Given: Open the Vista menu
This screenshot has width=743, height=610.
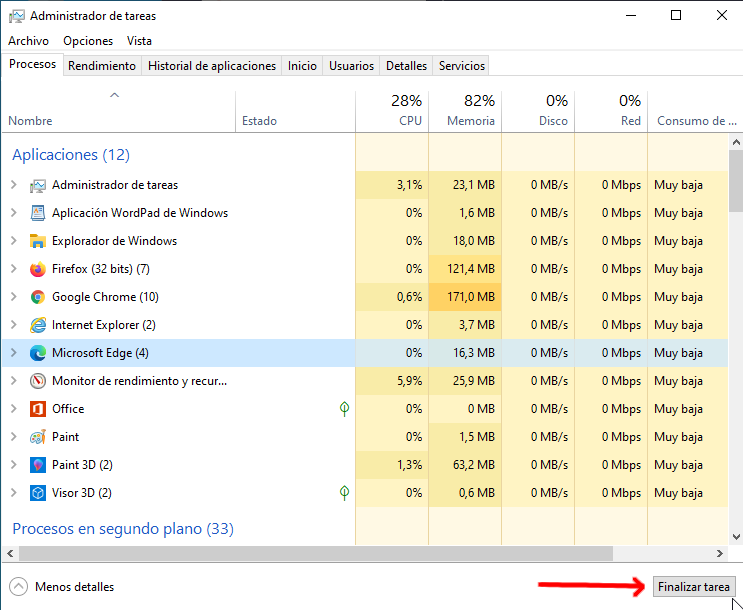Looking at the screenshot, I should click(139, 41).
